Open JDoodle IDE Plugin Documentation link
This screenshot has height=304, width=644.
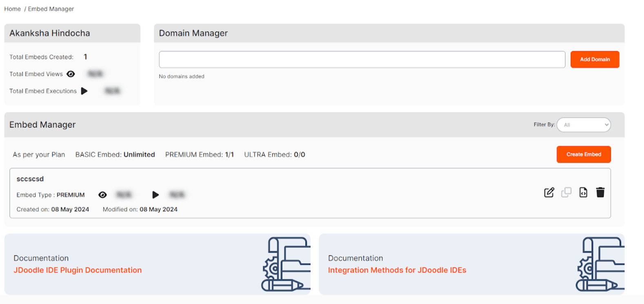(78, 270)
